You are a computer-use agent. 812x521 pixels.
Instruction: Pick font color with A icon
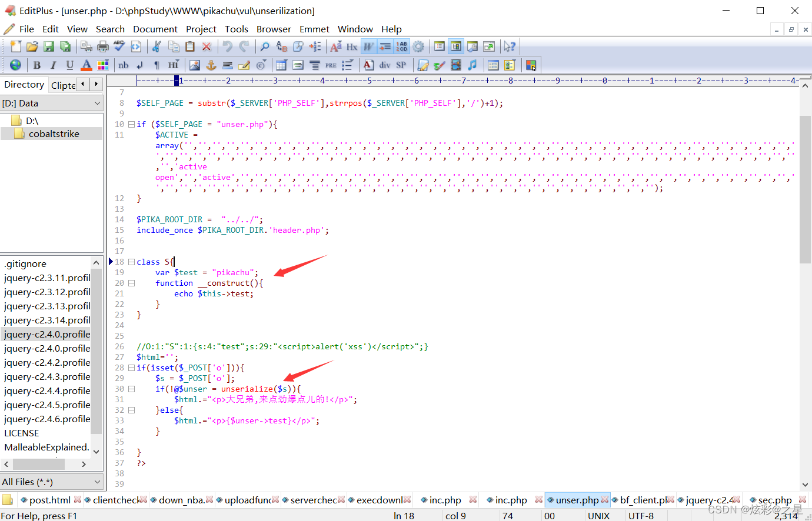[x=86, y=65]
